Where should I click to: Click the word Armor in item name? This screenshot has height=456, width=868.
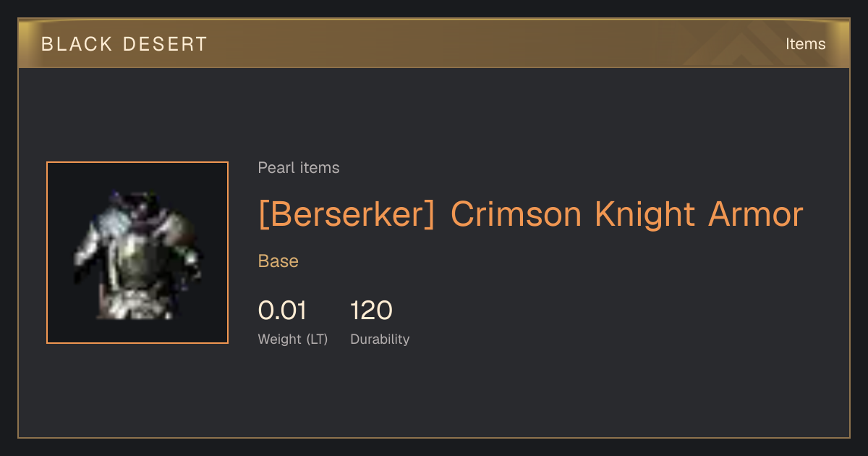(x=756, y=215)
